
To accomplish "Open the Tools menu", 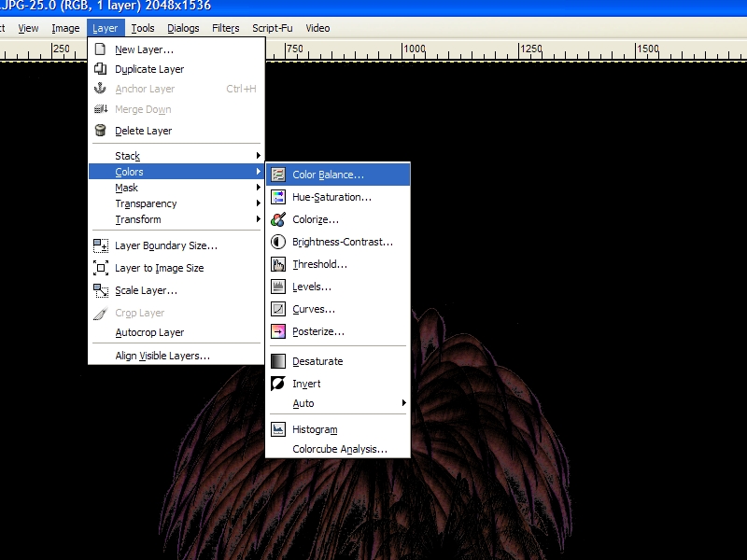I will [x=143, y=28].
